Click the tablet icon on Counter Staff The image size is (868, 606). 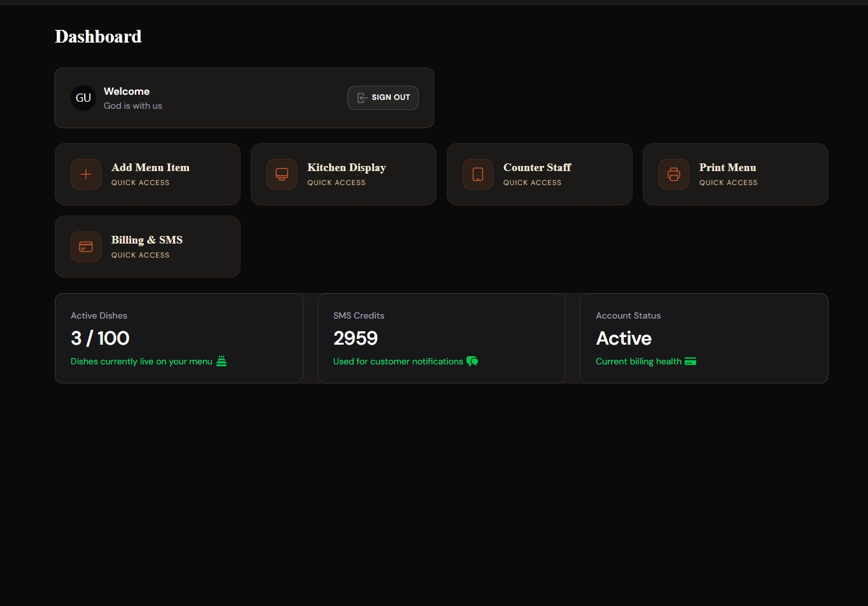pos(478,174)
